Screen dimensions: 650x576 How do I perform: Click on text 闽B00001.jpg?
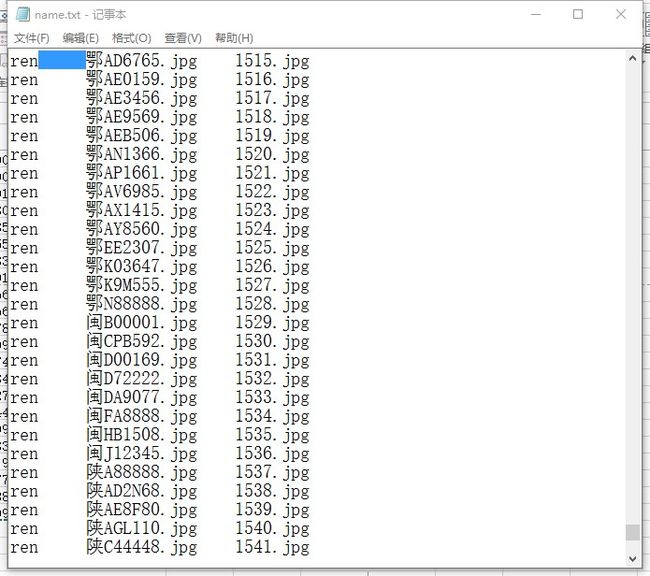(142, 323)
